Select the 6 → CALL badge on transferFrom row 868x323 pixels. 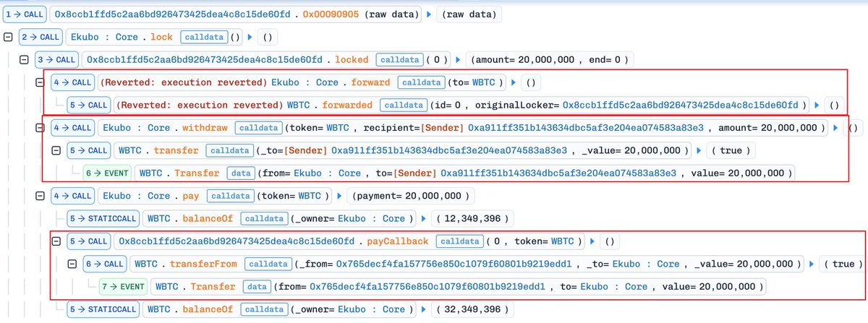tap(105, 264)
